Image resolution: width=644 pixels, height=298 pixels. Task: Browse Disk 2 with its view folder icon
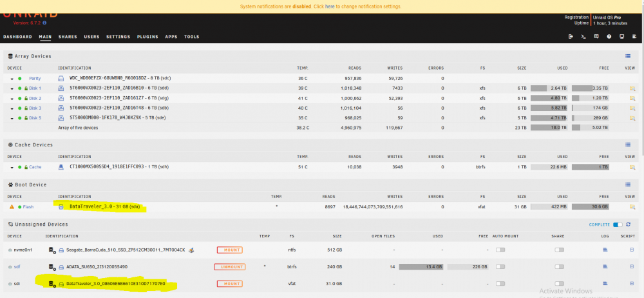[x=632, y=98]
